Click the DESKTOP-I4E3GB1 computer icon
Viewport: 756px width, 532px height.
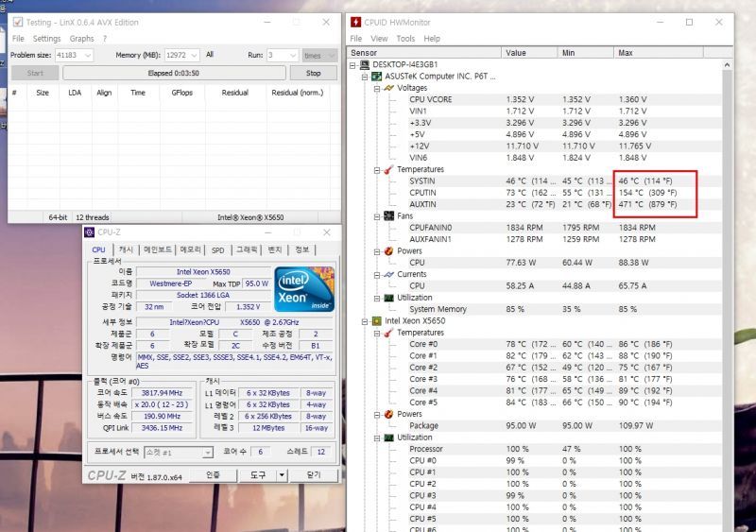tap(365, 64)
